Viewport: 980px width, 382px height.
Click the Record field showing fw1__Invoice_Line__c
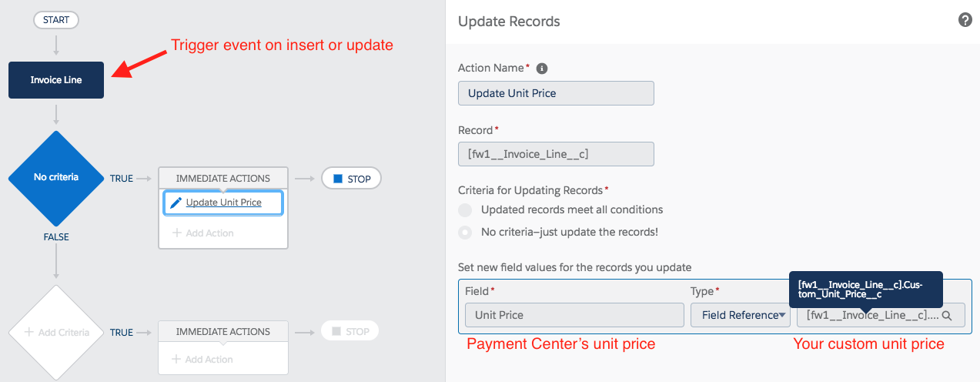[x=555, y=154]
